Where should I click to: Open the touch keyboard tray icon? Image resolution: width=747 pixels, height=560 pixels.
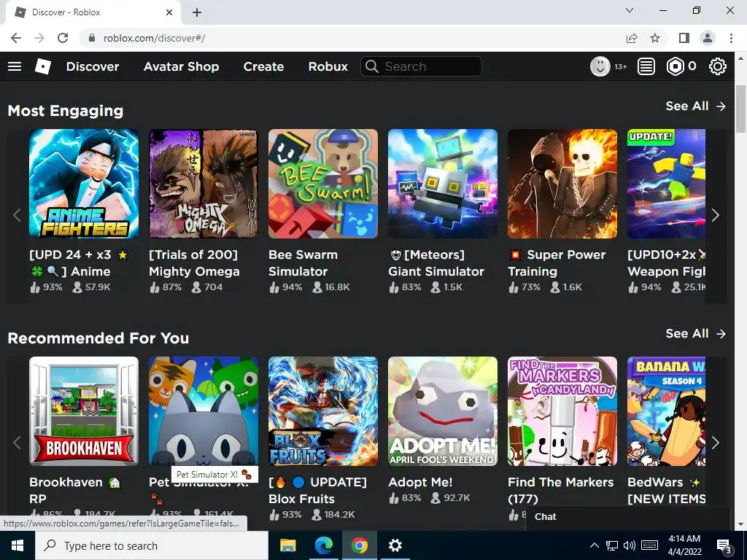coord(649,545)
